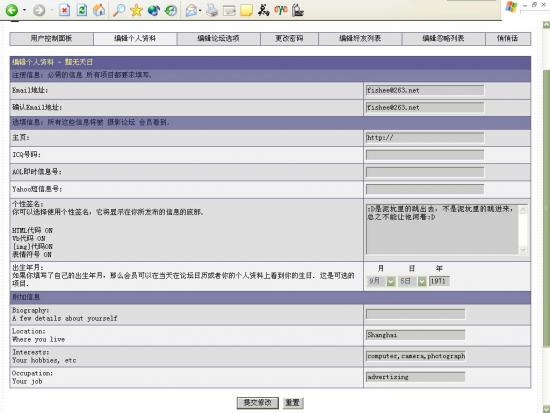Click the Occupation field with advertising

coord(415,377)
